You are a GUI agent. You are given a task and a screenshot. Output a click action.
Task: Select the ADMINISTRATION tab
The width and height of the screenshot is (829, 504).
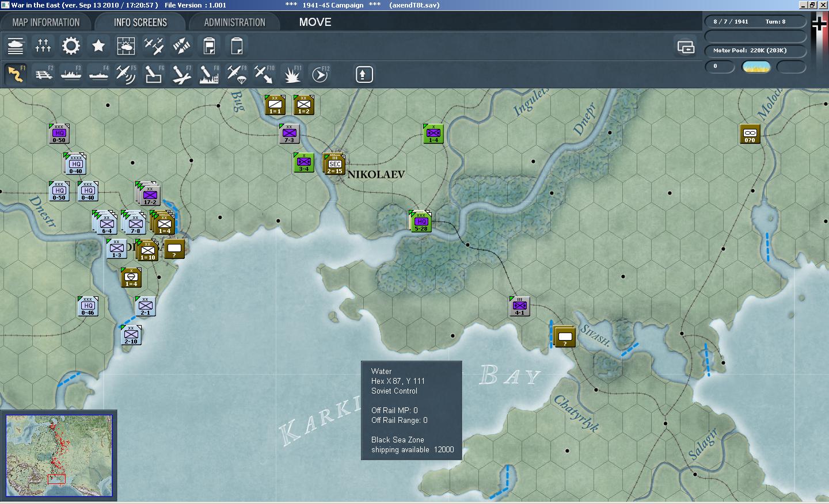(234, 22)
